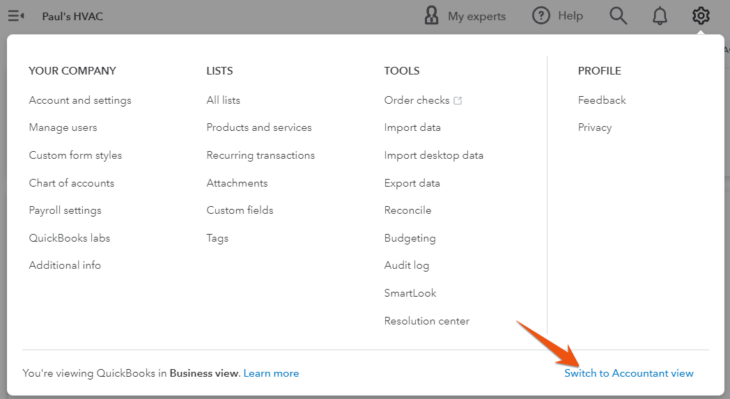730x399 pixels.
Task: Collapse the left navigation menu icon
Action: click(x=16, y=16)
